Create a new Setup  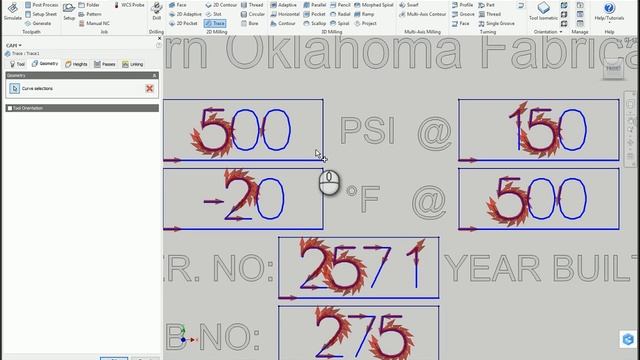[69, 11]
